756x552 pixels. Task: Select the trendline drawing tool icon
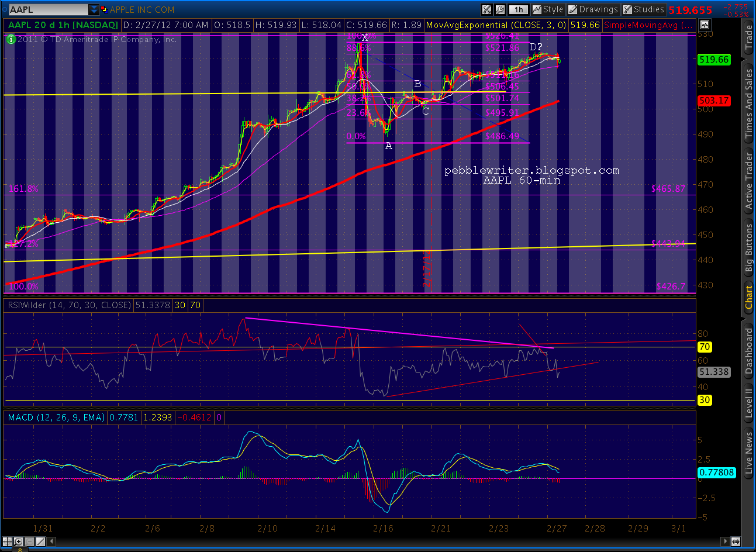[40, 541]
